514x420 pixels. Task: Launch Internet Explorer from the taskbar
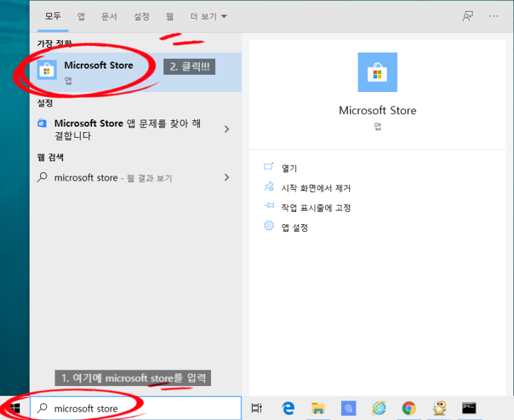coord(379,408)
